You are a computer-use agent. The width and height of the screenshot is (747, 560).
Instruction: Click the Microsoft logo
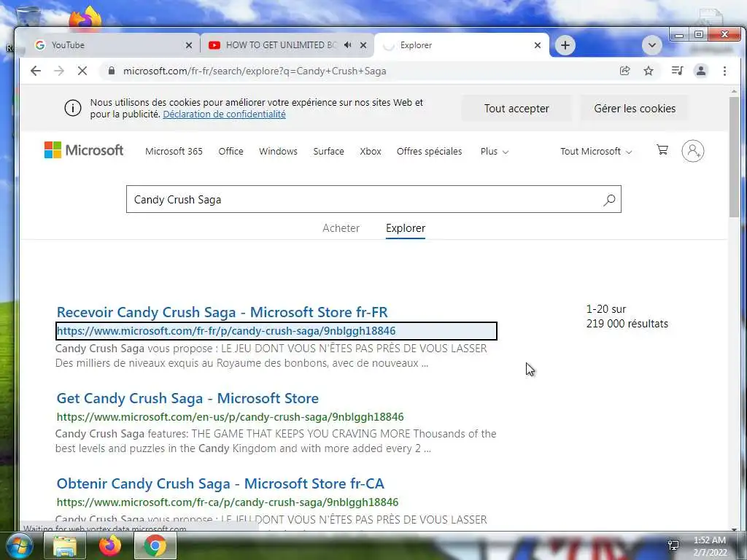(x=84, y=150)
